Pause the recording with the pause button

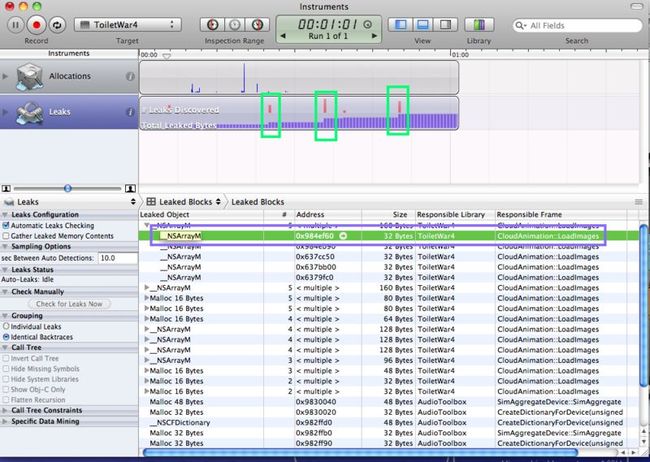[x=15, y=25]
